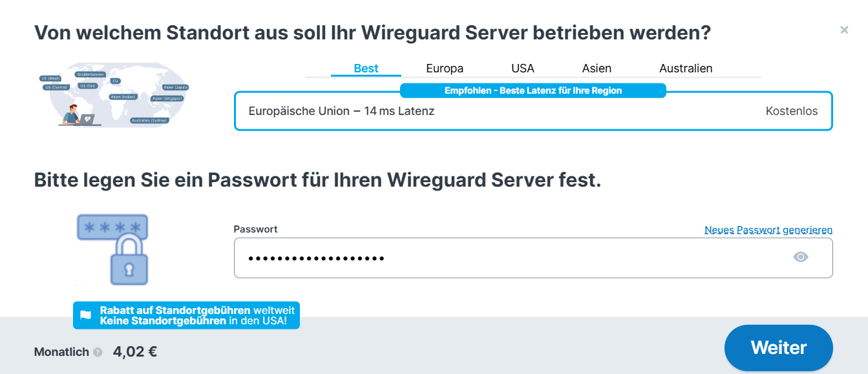The image size is (868, 374).
Task: Click the Neues Passwort generieren link
Action: click(768, 230)
